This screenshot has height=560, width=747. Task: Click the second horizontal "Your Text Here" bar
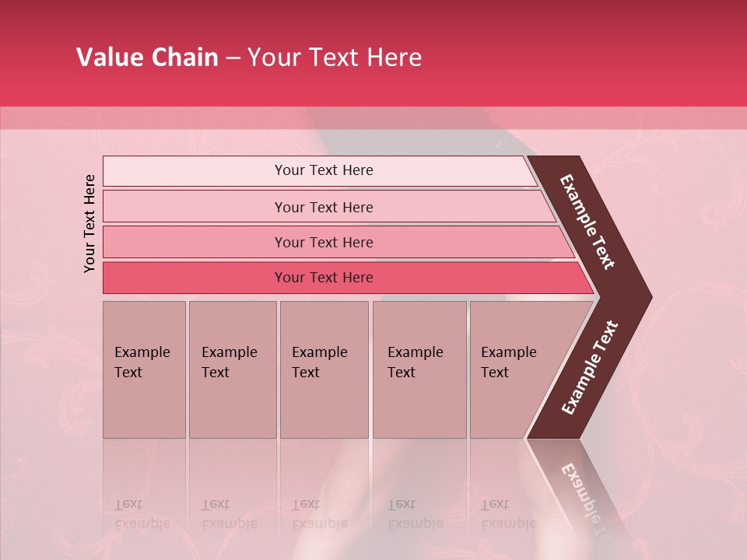pyautogui.click(x=324, y=207)
